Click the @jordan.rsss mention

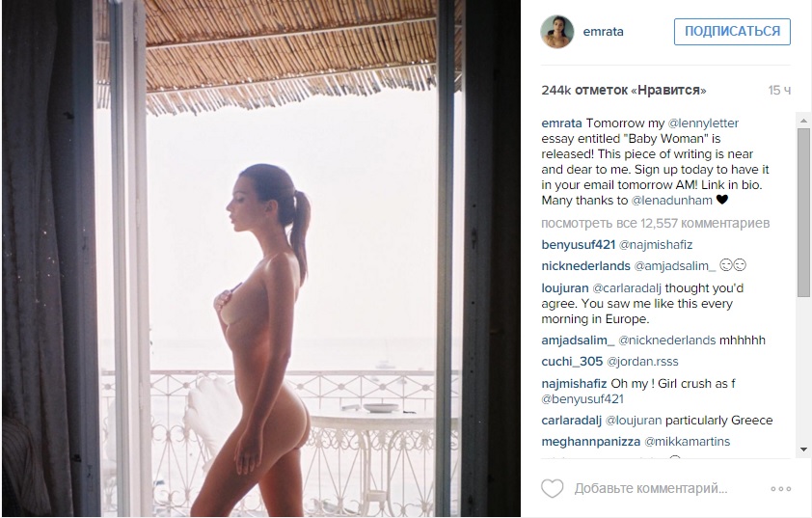coord(642,362)
